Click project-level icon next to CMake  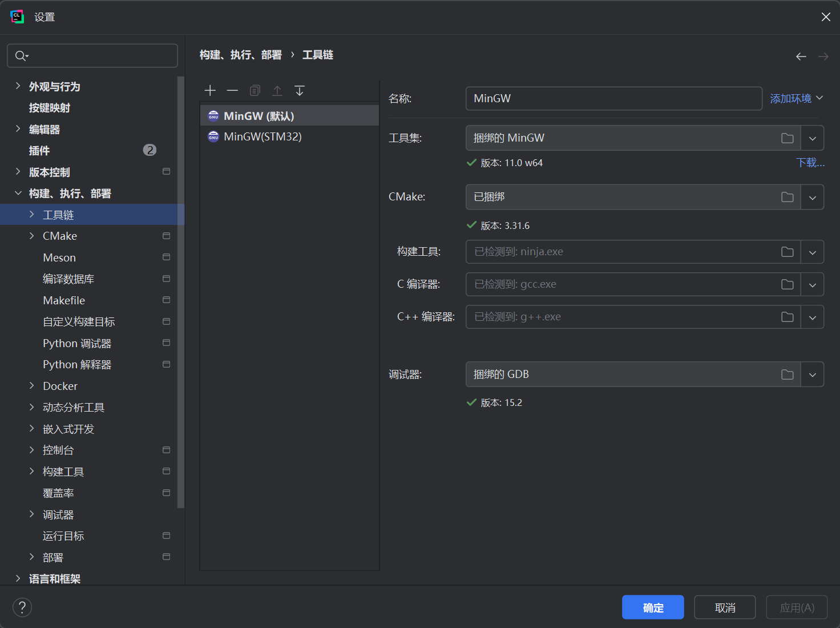167,236
